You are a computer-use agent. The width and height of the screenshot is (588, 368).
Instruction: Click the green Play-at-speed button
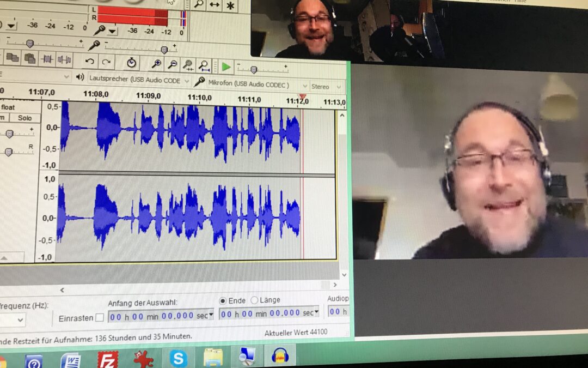pos(226,67)
